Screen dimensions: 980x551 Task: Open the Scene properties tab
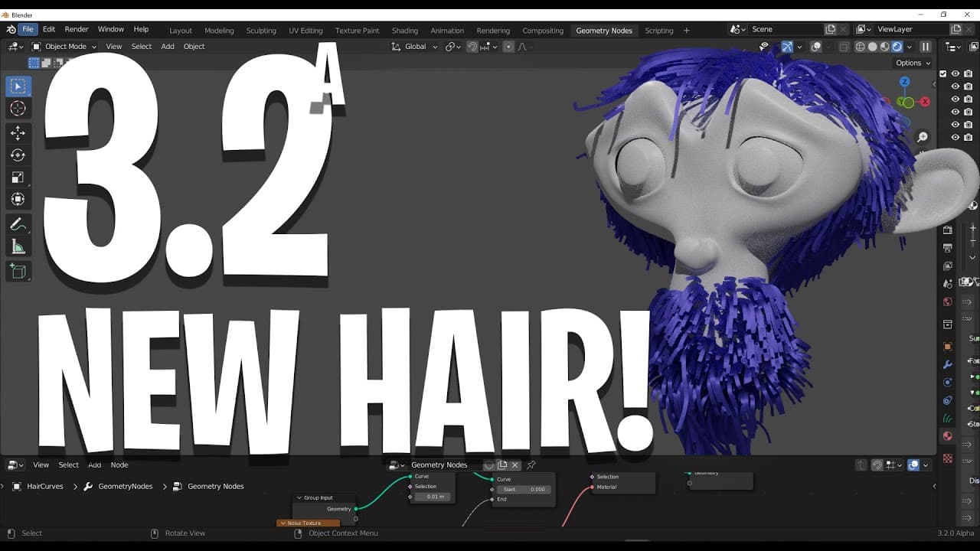click(x=948, y=283)
